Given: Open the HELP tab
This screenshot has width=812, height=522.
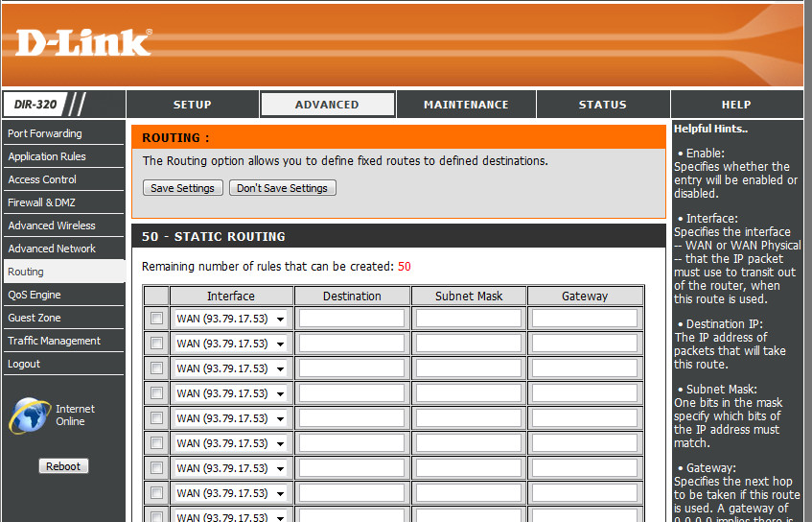Looking at the screenshot, I should point(736,105).
